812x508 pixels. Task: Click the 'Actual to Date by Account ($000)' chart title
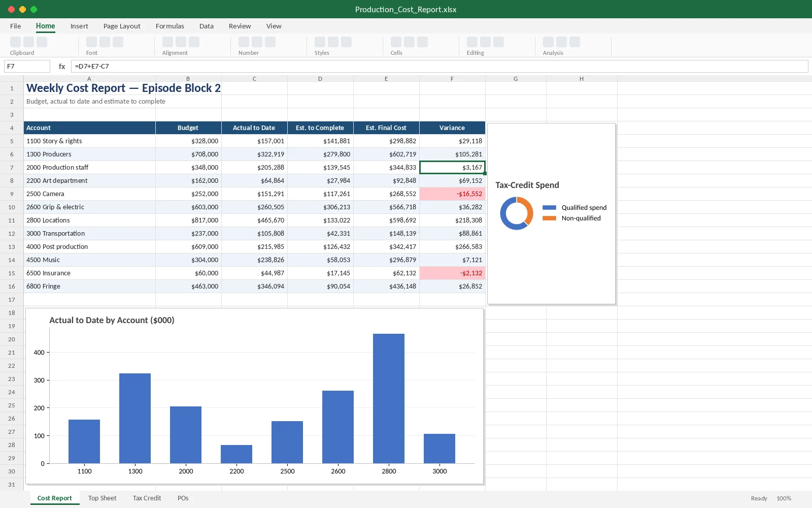112,321
